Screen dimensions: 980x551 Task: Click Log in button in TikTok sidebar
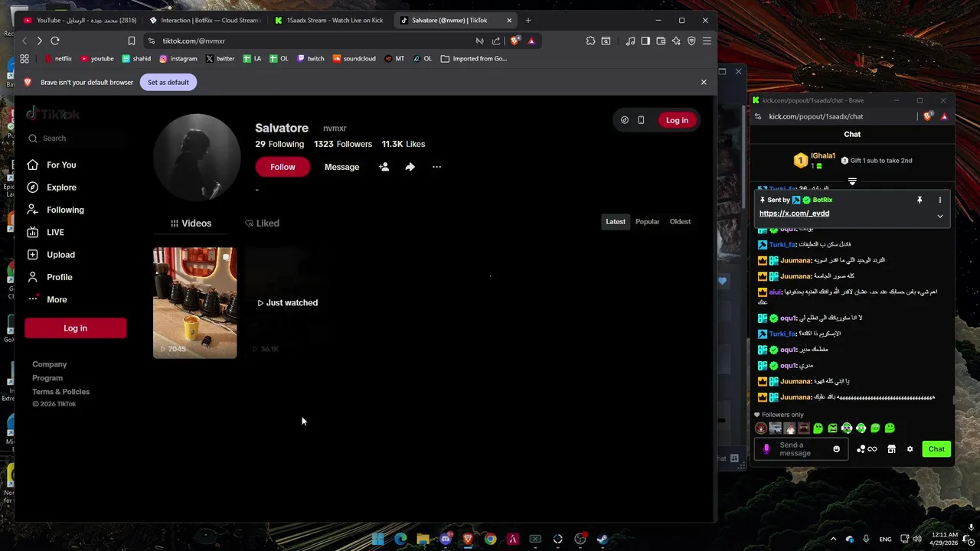[75, 328]
